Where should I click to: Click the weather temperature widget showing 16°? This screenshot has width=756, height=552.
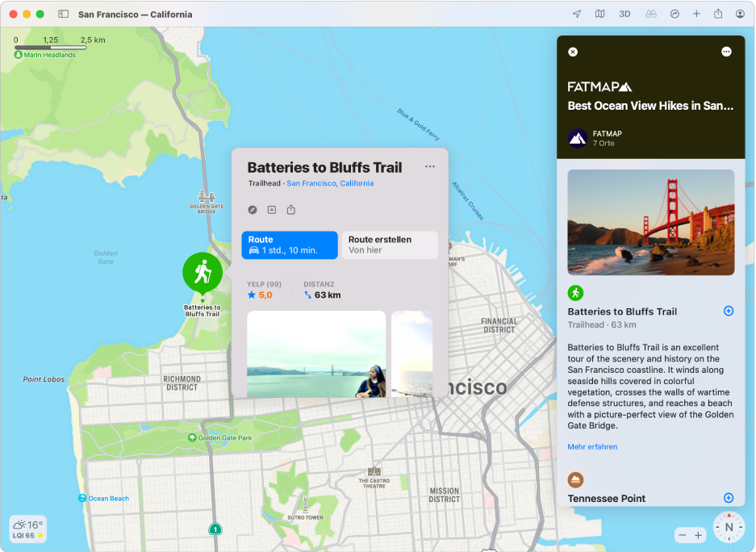click(x=28, y=529)
